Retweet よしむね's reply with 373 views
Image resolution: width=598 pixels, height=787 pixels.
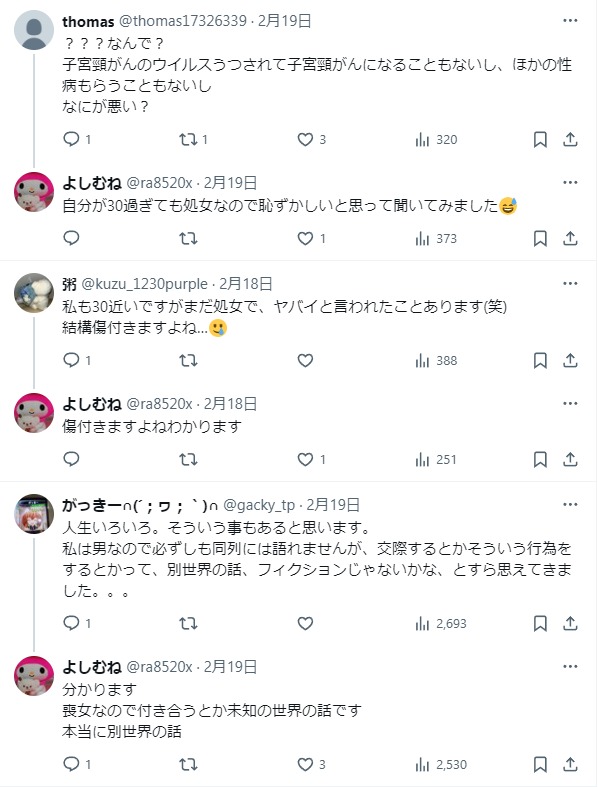tap(188, 238)
